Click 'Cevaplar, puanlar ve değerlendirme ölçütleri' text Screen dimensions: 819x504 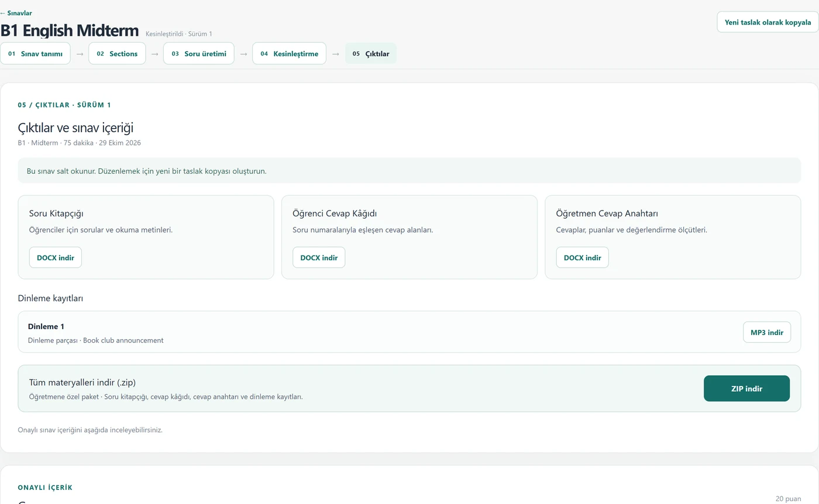pos(631,230)
